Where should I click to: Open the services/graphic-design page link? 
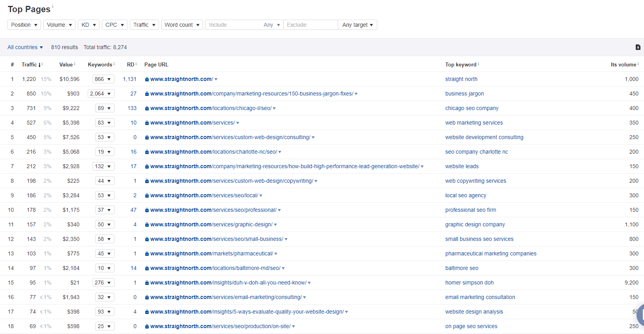[211, 224]
